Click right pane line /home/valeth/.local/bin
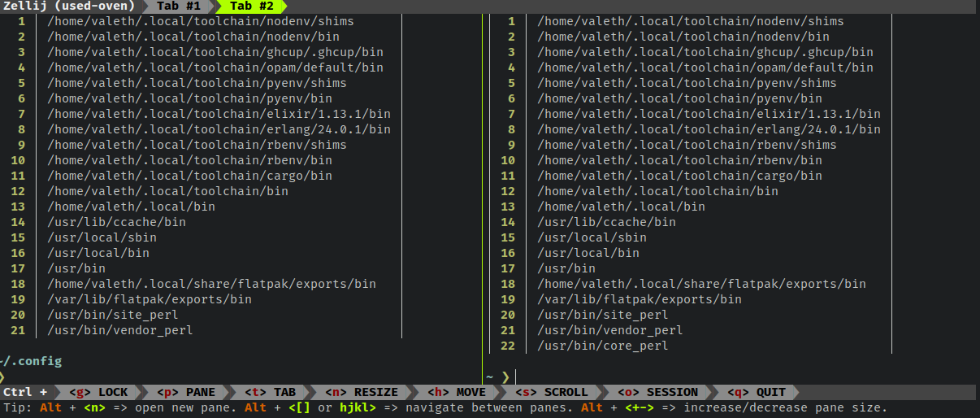Screen dimensions: 980x418 [x=622, y=207]
